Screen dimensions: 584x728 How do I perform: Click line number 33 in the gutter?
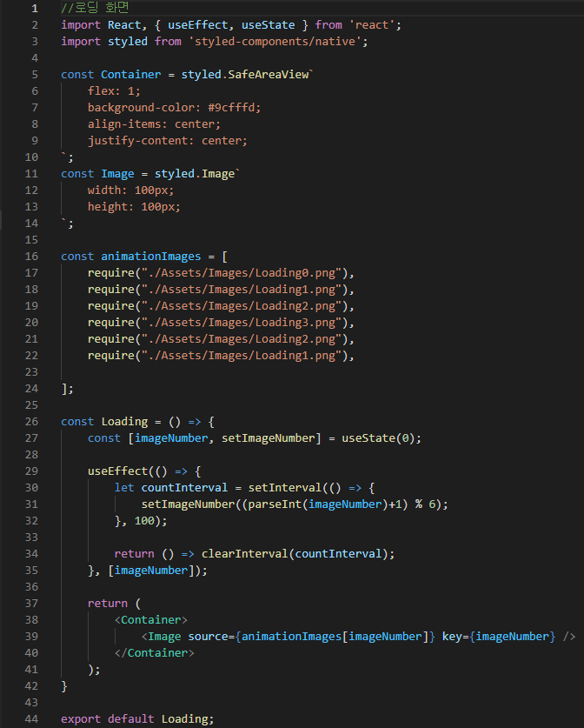tap(31, 538)
